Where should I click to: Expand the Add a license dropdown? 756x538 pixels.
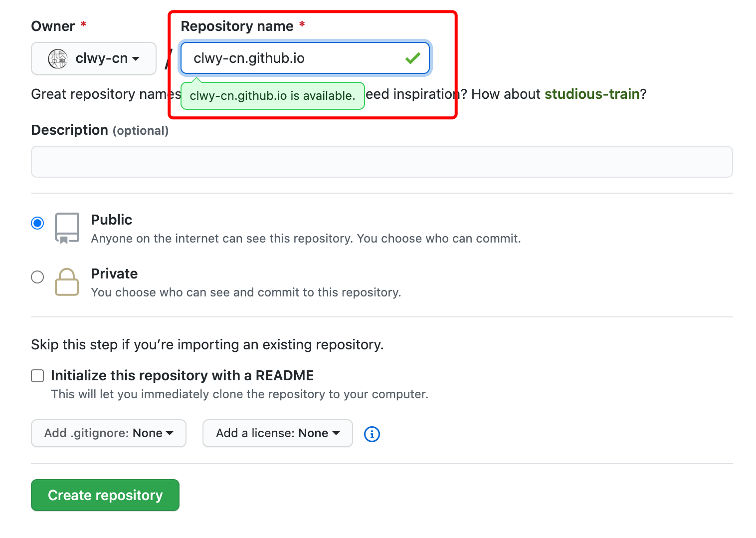coord(278,433)
